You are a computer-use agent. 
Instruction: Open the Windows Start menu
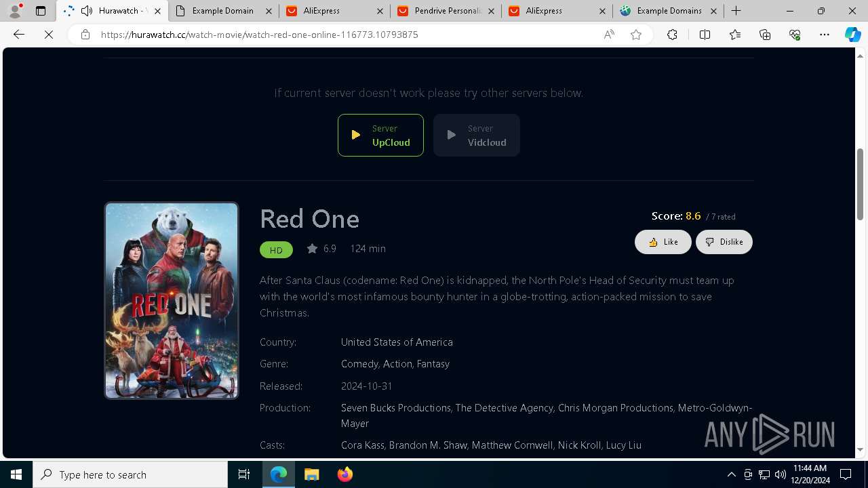pyautogui.click(x=16, y=474)
